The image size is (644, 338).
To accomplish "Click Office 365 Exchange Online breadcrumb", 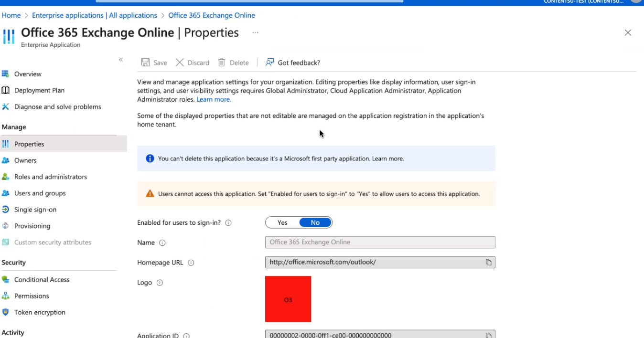I will 212,15.
